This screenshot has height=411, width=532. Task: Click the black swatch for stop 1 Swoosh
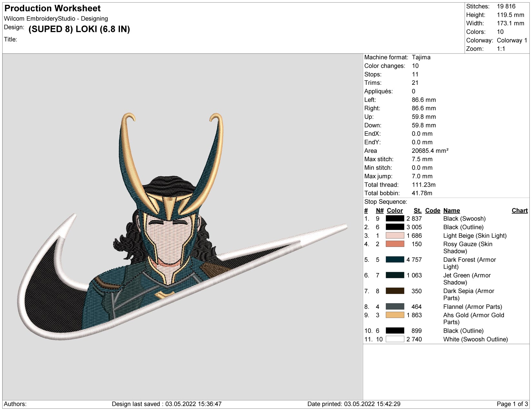coord(395,219)
